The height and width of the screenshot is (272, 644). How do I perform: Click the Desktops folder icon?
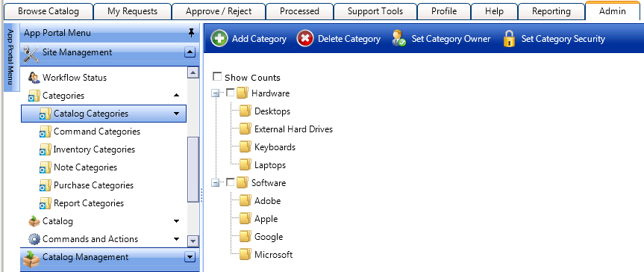[246, 111]
